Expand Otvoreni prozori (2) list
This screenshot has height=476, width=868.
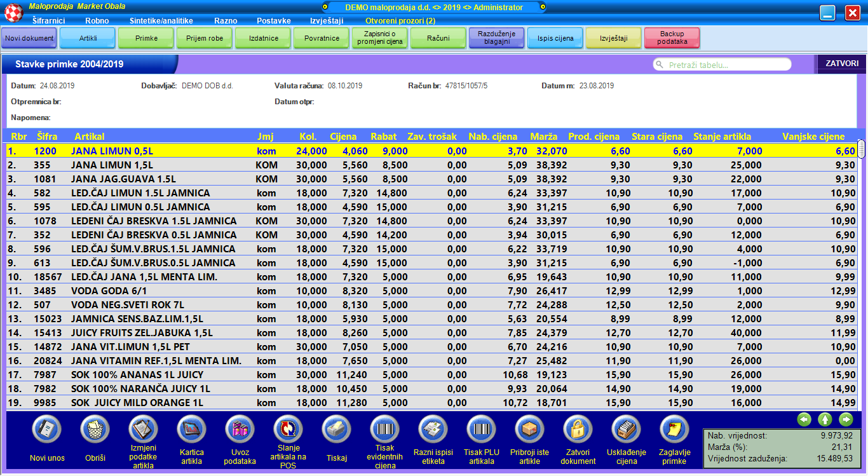tap(400, 20)
